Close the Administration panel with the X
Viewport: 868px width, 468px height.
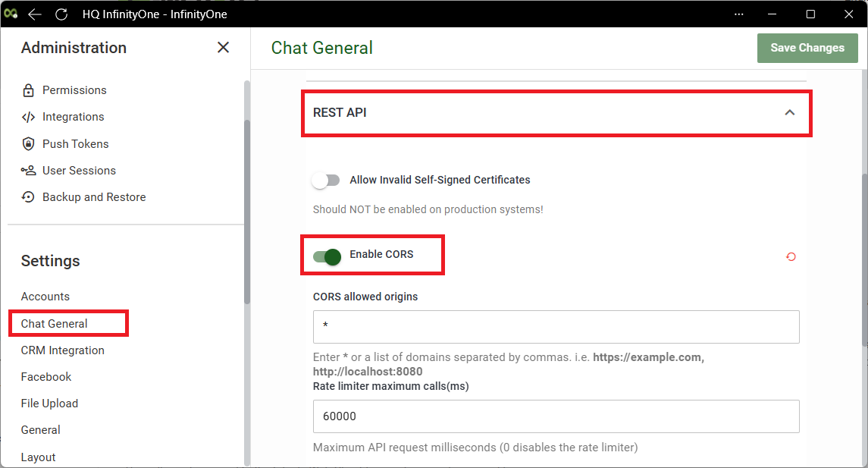tap(223, 48)
